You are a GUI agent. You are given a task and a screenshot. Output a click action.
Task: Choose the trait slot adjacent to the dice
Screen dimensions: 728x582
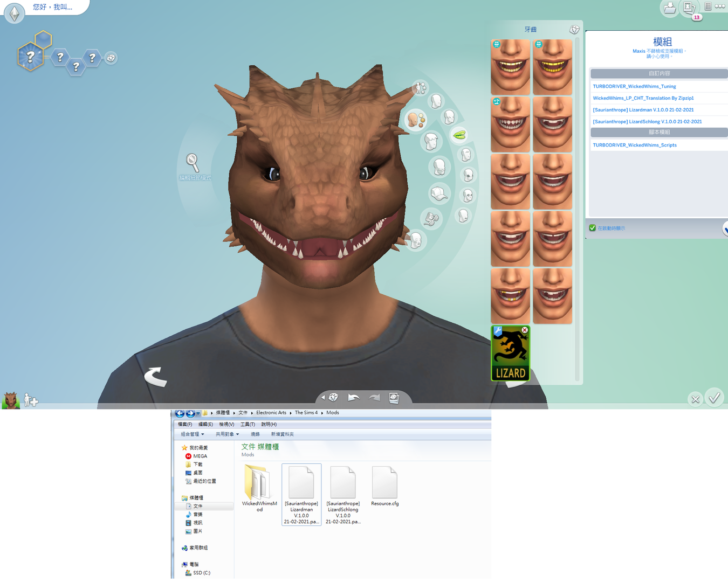click(x=92, y=58)
